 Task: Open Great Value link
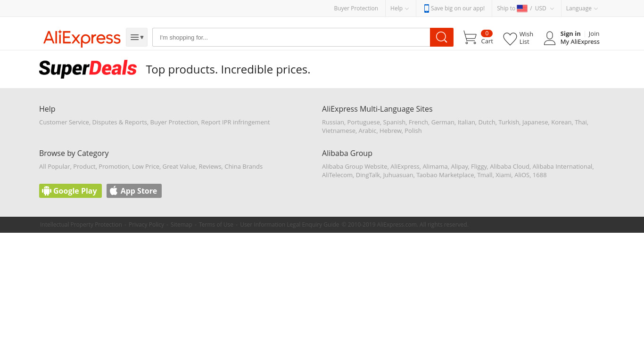pyautogui.click(x=179, y=166)
